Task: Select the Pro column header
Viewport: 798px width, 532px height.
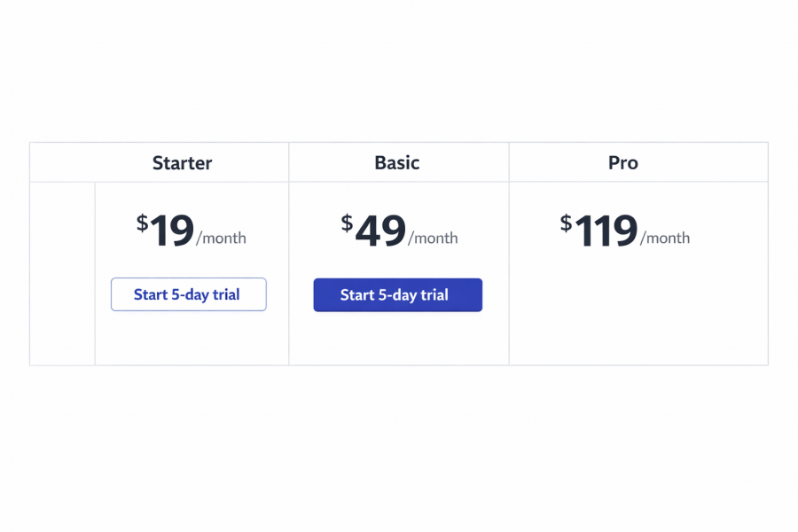Action: 622,162
